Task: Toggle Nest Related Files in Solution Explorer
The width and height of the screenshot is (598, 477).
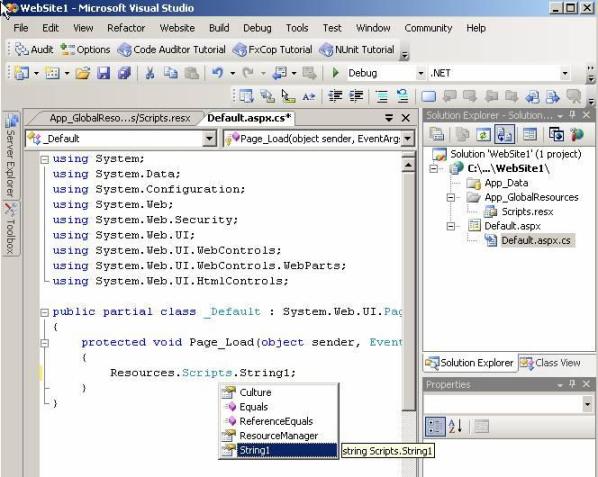Action: [x=504, y=134]
